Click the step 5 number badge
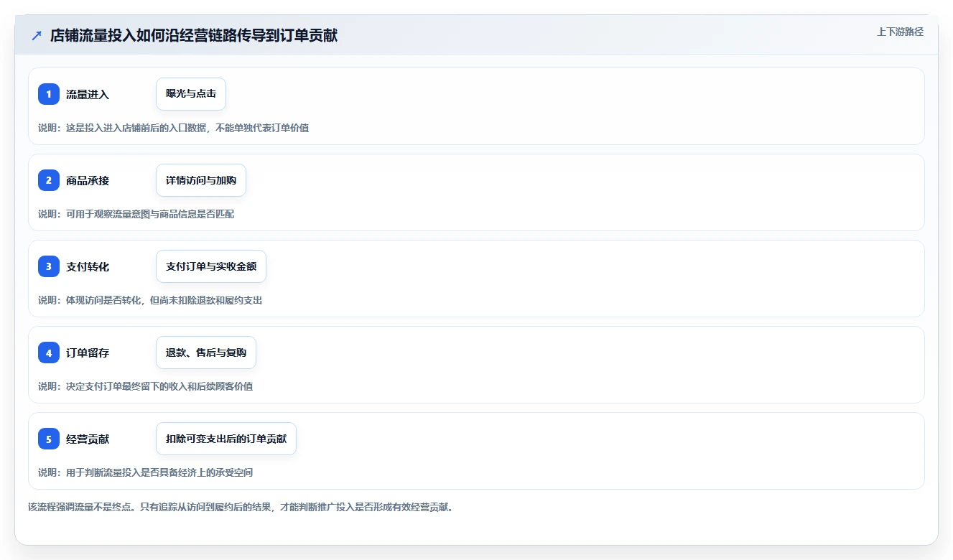Image resolution: width=953 pixels, height=560 pixels. pyautogui.click(x=49, y=439)
